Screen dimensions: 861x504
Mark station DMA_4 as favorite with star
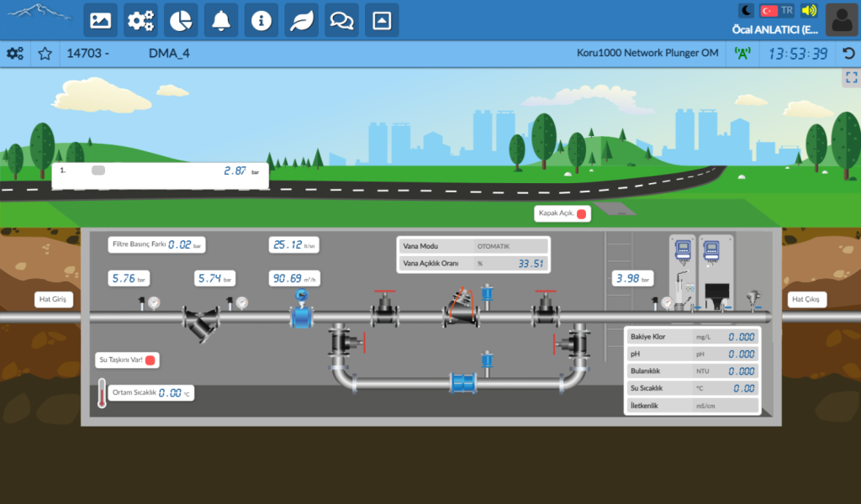coord(45,53)
